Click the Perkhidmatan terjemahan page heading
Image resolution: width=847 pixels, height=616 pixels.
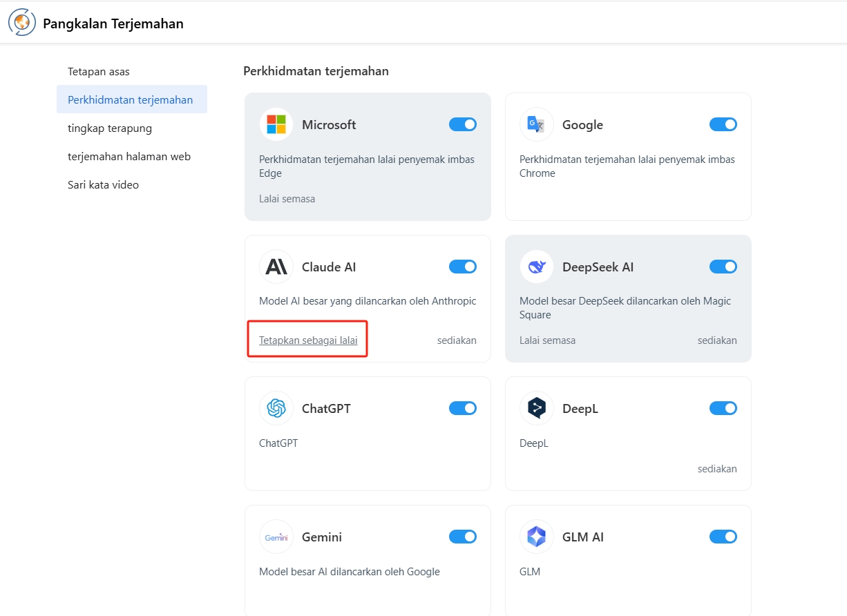pyautogui.click(x=316, y=71)
